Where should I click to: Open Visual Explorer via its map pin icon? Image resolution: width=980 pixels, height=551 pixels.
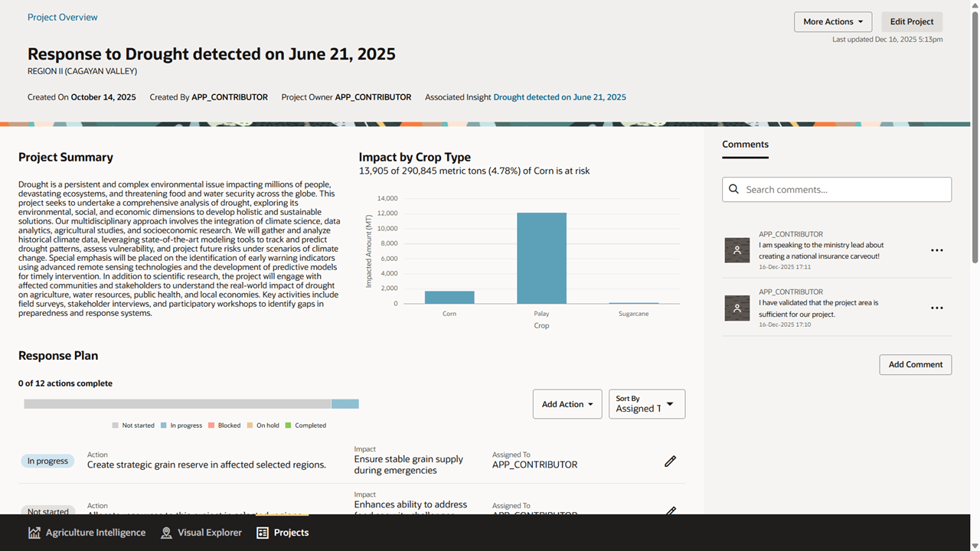166,532
